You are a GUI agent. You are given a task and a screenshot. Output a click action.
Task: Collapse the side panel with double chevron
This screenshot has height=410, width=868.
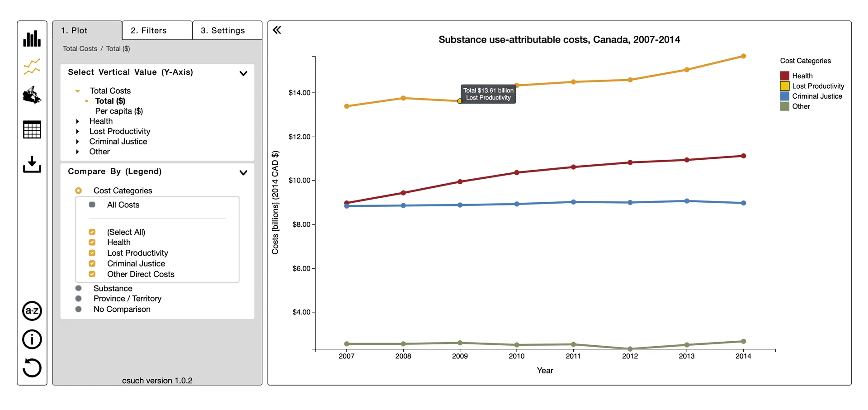(x=277, y=30)
